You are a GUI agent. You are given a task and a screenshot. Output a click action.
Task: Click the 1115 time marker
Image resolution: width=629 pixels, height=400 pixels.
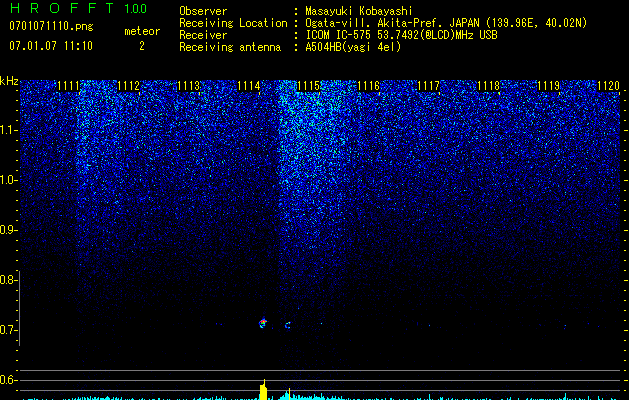click(308, 86)
